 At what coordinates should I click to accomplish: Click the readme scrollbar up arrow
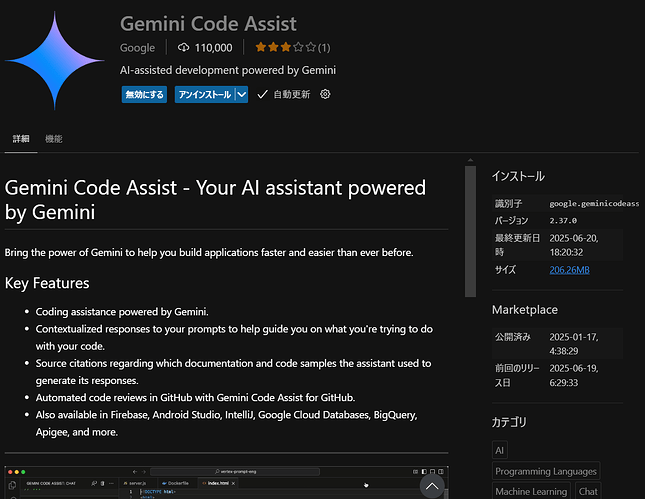[x=470, y=160]
